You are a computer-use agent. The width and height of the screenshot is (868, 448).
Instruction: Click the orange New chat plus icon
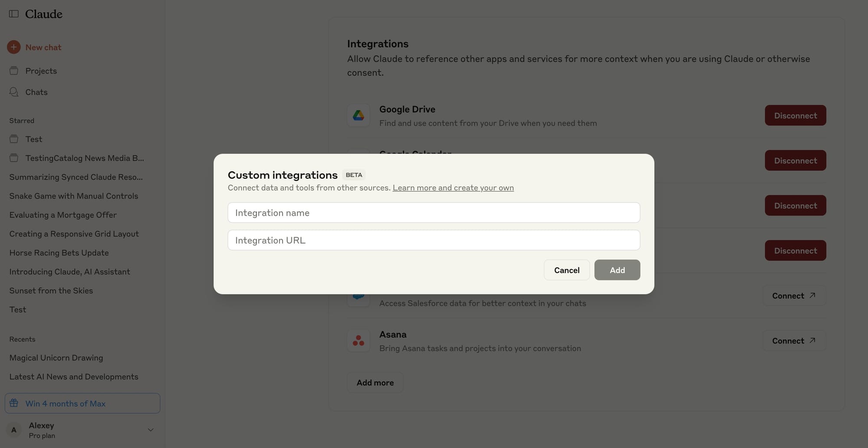[x=14, y=47]
